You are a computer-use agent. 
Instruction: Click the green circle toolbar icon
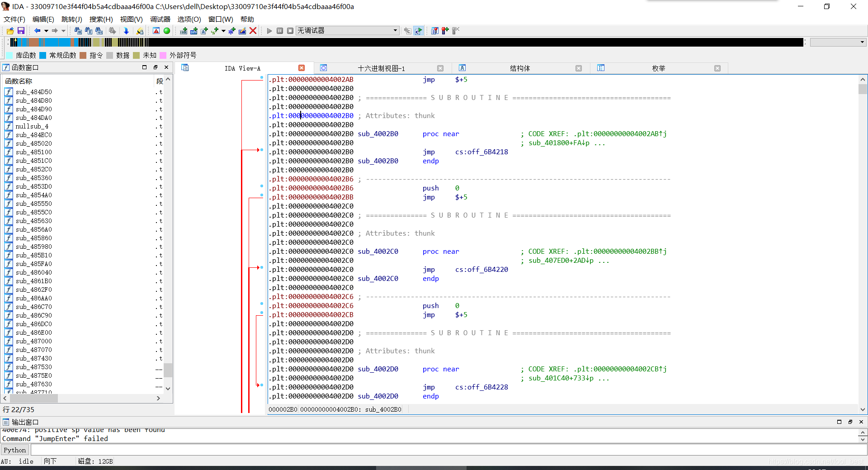pos(167,31)
